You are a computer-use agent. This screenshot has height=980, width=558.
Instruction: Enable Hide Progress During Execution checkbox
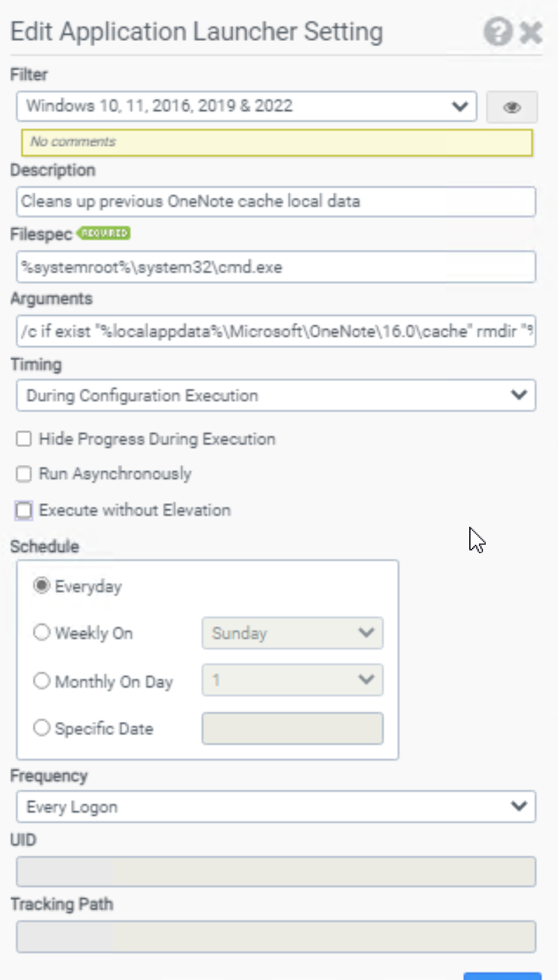[x=24, y=439]
